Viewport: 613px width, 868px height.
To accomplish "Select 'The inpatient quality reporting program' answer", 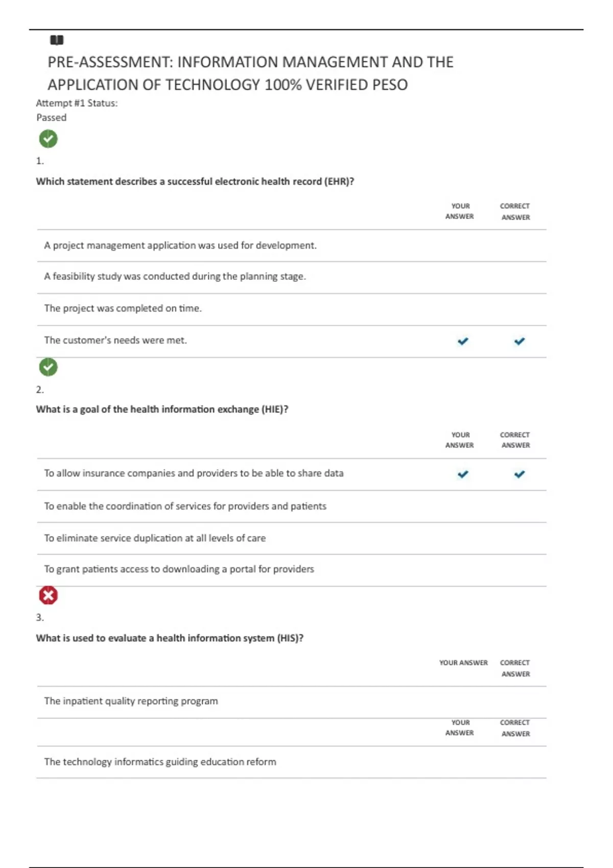I will pyautogui.click(x=292, y=702).
